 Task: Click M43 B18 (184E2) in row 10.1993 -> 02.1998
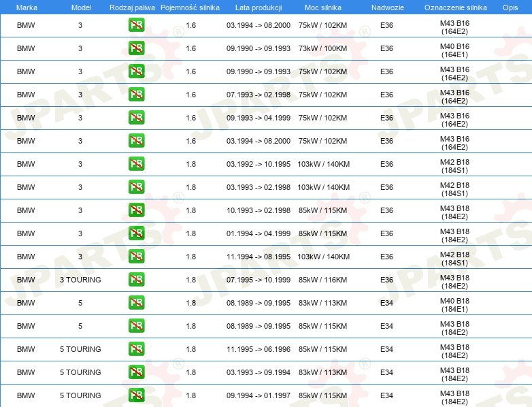tap(454, 212)
